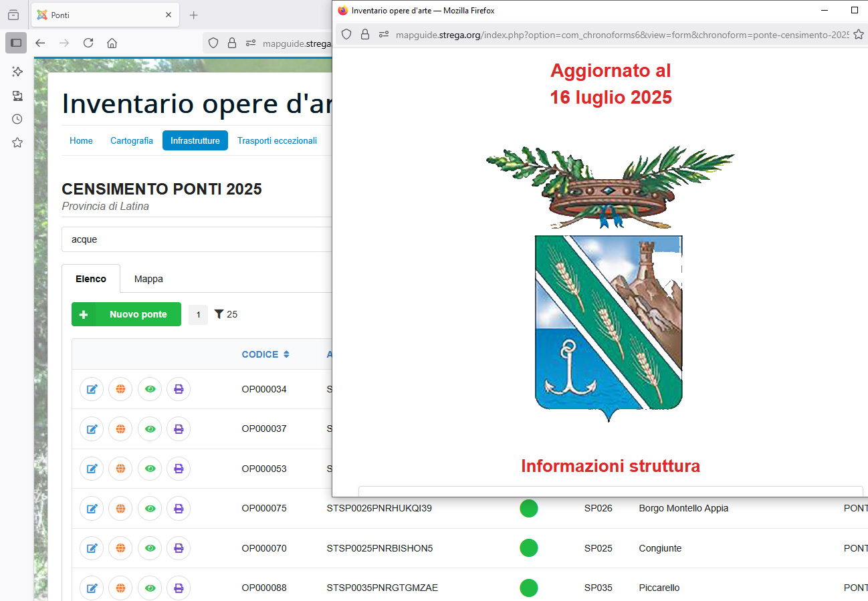Click the Nuovo ponte button
This screenshot has width=868, height=601.
click(126, 314)
